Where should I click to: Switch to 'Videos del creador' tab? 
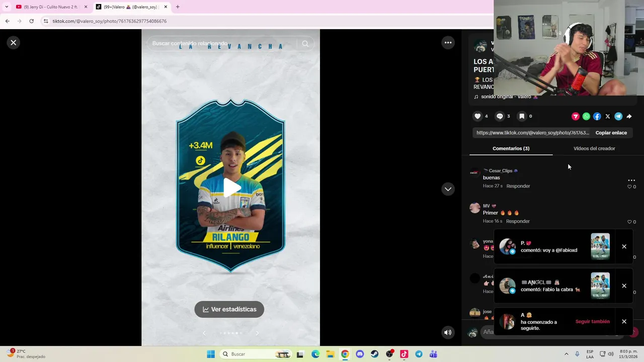point(594,148)
